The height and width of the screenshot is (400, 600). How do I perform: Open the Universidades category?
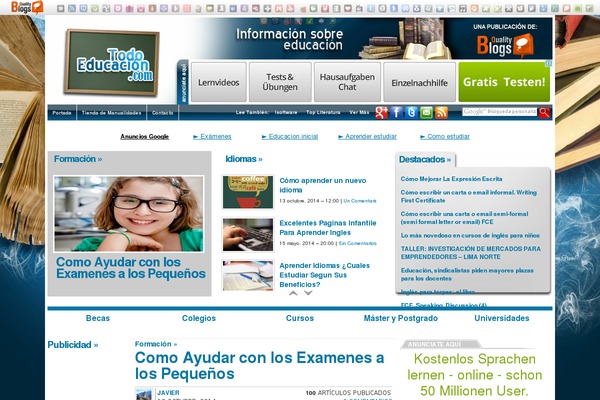point(502,318)
